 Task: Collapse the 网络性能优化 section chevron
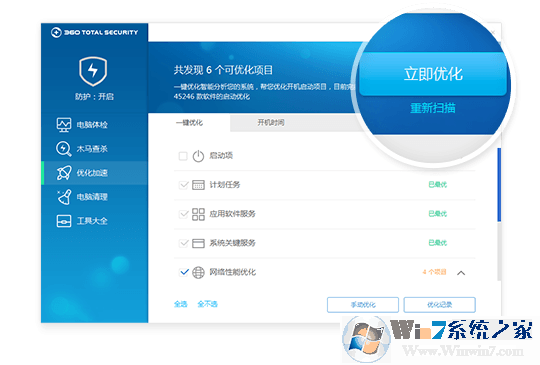point(461,273)
